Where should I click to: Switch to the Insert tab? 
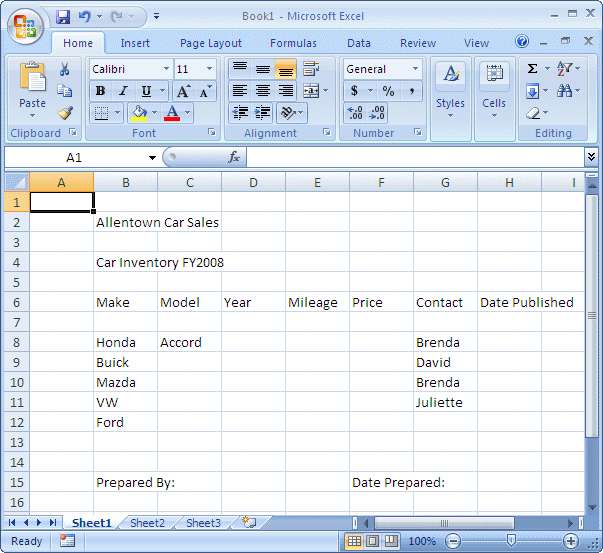[x=135, y=43]
